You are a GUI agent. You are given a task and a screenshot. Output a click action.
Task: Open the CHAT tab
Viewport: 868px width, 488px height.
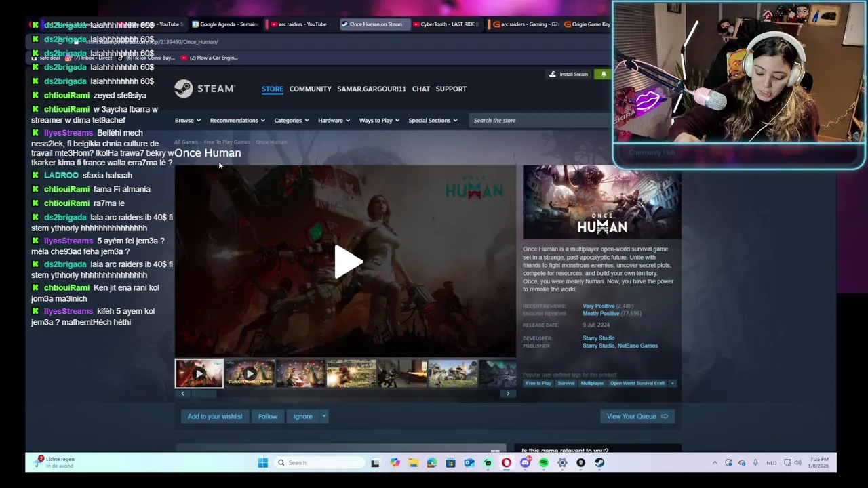point(421,89)
